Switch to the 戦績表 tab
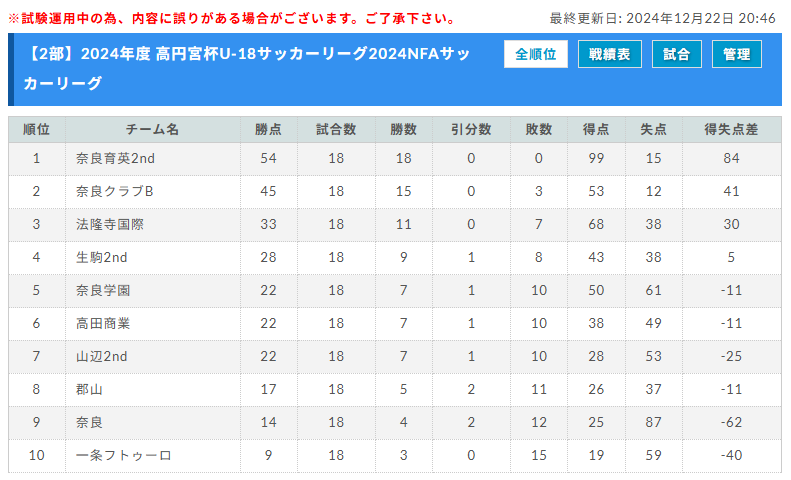Screen dimensions: 791x480 pyautogui.click(x=609, y=54)
